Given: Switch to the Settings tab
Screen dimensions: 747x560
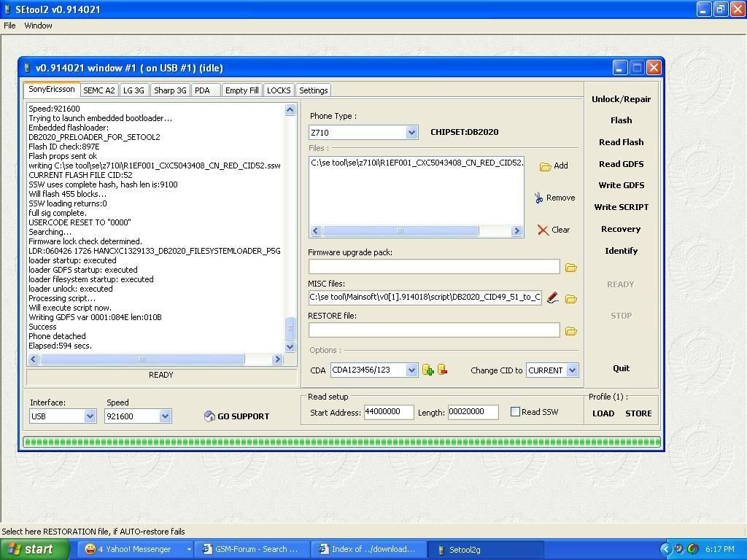Looking at the screenshot, I should (314, 90).
